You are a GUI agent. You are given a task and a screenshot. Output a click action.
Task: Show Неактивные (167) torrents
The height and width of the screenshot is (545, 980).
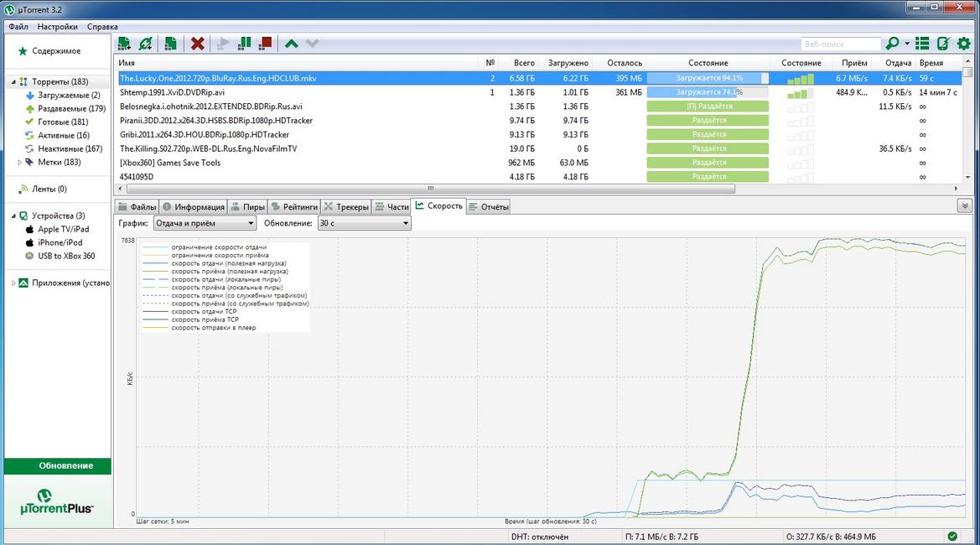coord(70,148)
